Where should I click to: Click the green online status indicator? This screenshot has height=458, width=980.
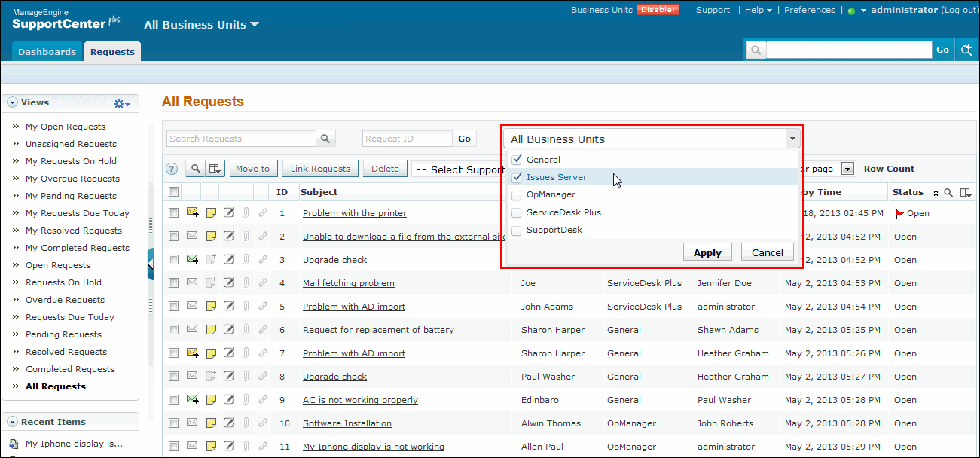[851, 11]
